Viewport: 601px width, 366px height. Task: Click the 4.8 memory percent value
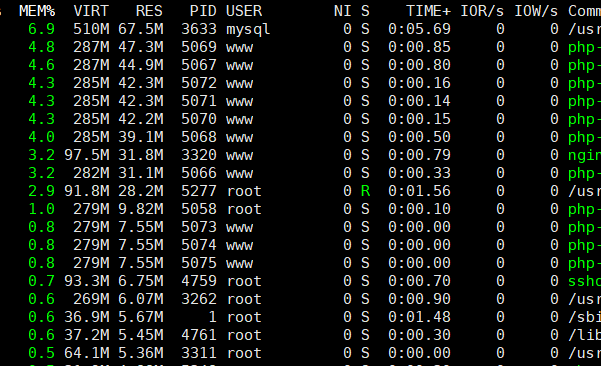click(x=41, y=47)
